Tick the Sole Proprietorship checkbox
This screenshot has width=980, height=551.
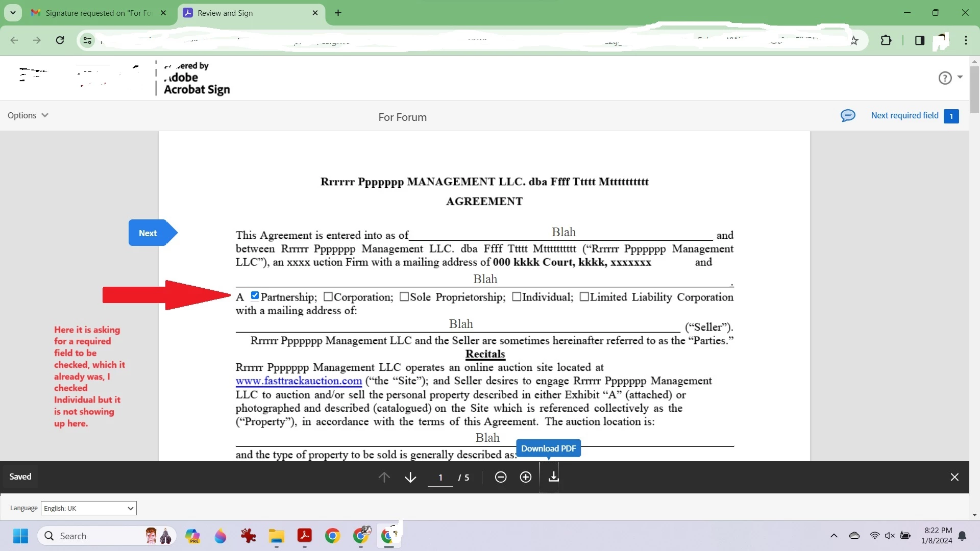(404, 297)
